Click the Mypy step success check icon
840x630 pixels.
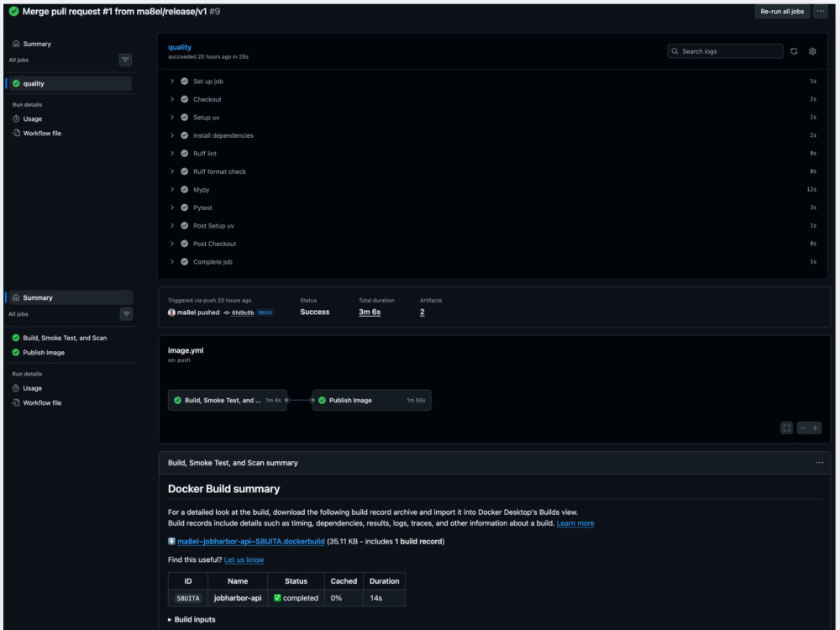tap(184, 190)
